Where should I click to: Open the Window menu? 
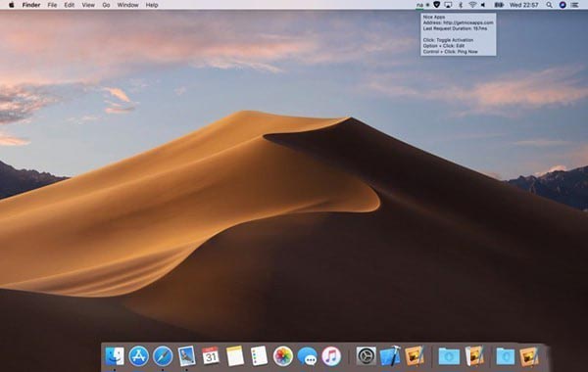tap(127, 5)
